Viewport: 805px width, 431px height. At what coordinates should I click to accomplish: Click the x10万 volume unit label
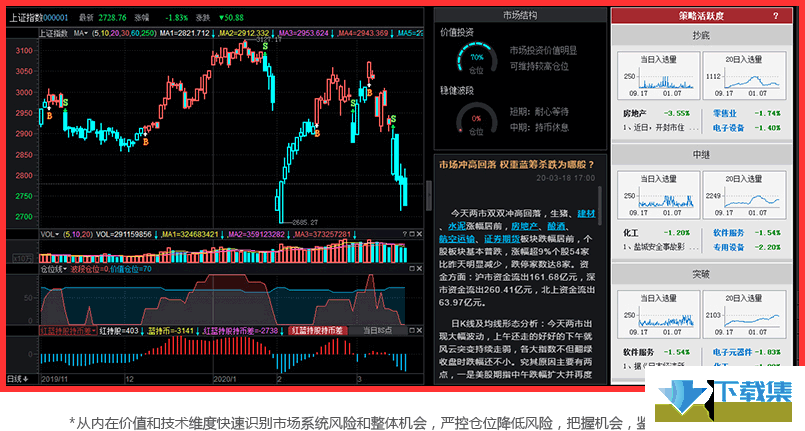[x=22, y=258]
